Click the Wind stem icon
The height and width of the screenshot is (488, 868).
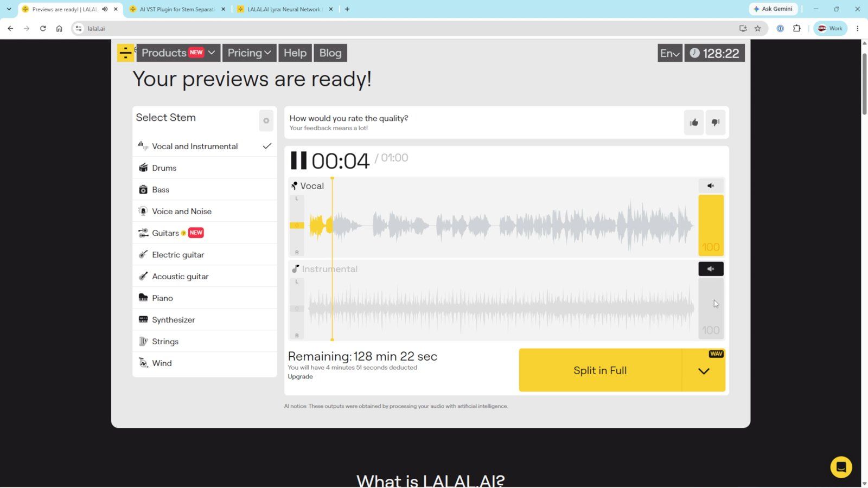143,363
